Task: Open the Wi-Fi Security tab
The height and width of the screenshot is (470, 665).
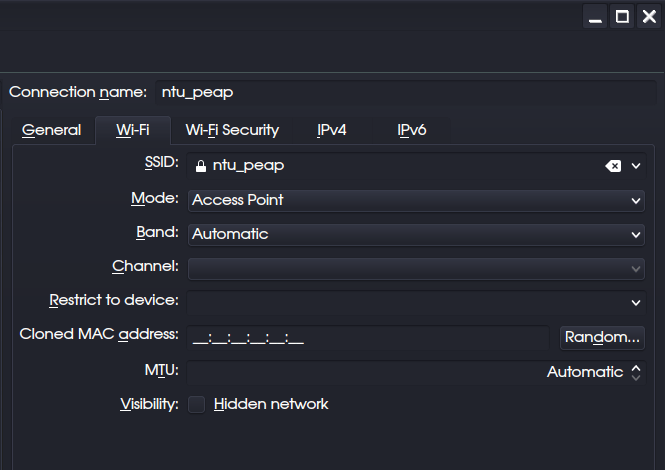Action: pos(232,130)
